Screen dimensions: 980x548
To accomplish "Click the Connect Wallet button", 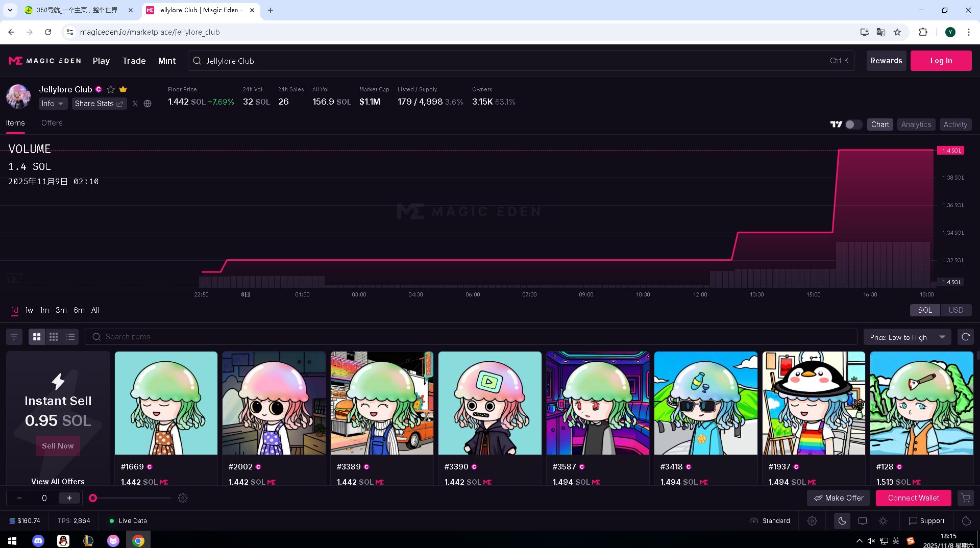I will pos(913,498).
